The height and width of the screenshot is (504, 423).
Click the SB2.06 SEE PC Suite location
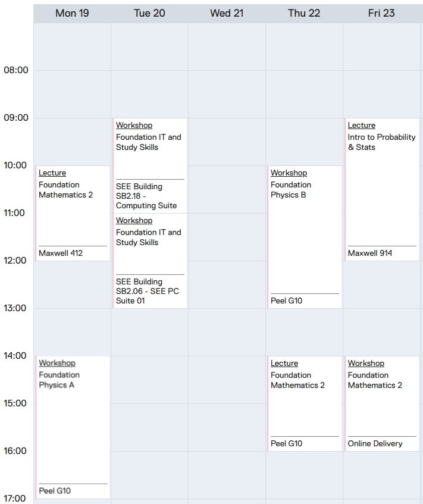click(147, 292)
